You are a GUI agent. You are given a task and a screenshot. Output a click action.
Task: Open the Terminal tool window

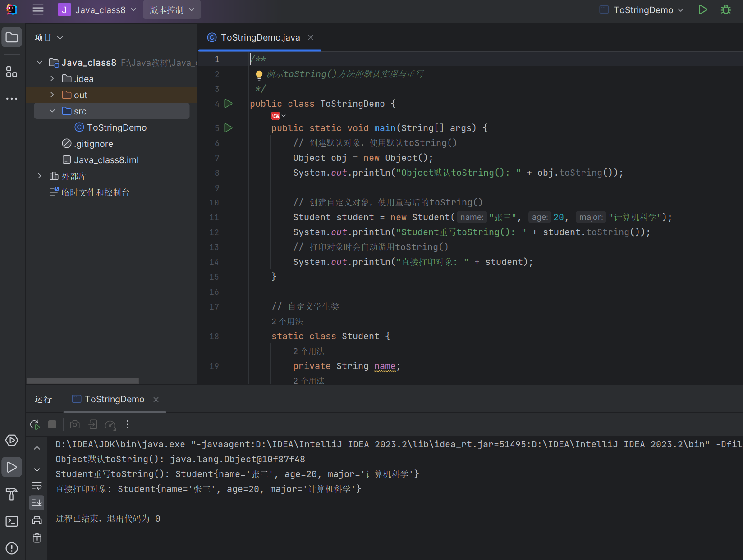pos(12,521)
